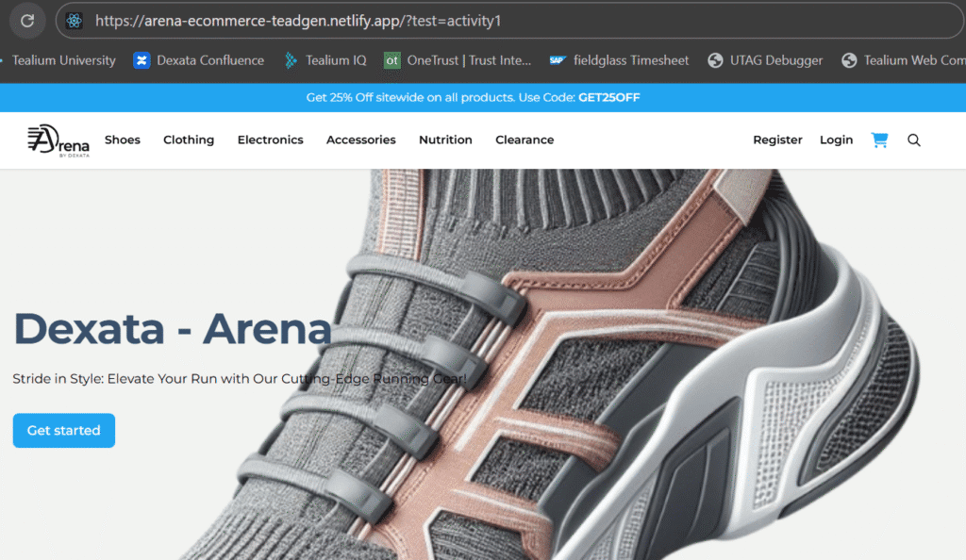966x560 pixels.
Task: Open the Tealium IQ bookmark
Action: pyautogui.click(x=325, y=60)
